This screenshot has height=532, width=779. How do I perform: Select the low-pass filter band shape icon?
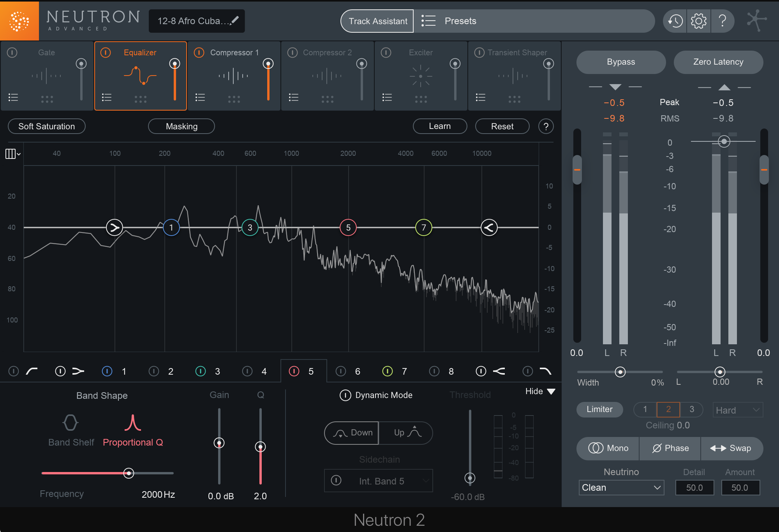point(546,371)
